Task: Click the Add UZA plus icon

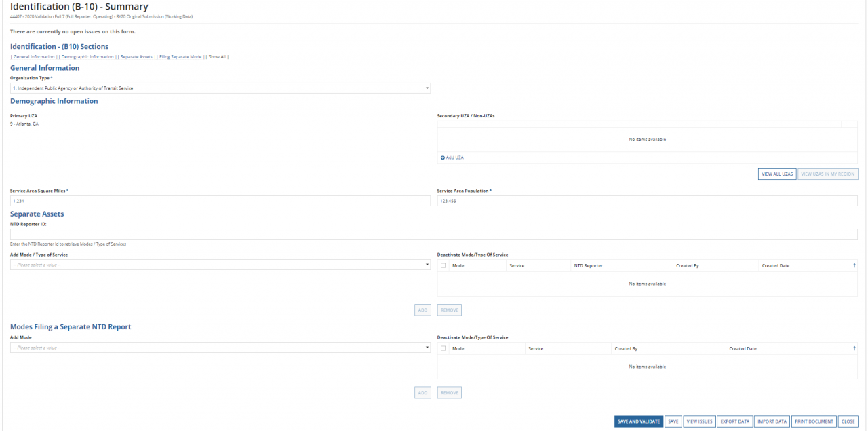Action: pos(443,157)
